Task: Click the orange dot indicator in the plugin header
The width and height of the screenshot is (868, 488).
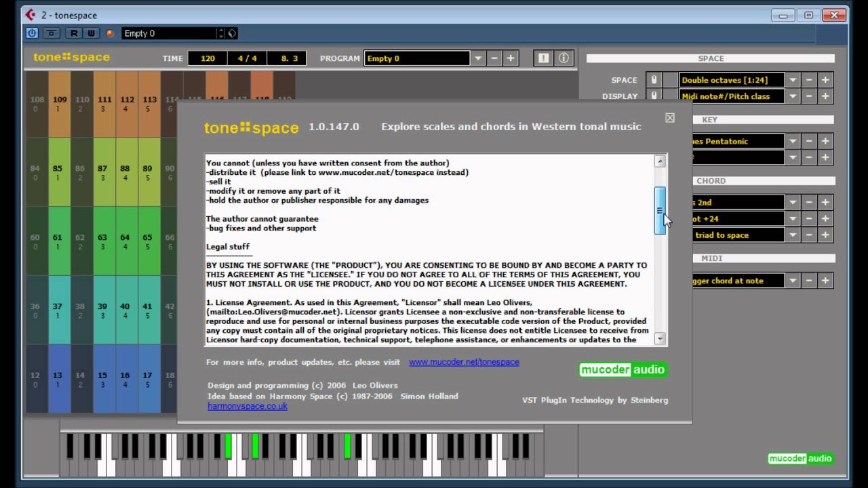Action: click(x=110, y=33)
